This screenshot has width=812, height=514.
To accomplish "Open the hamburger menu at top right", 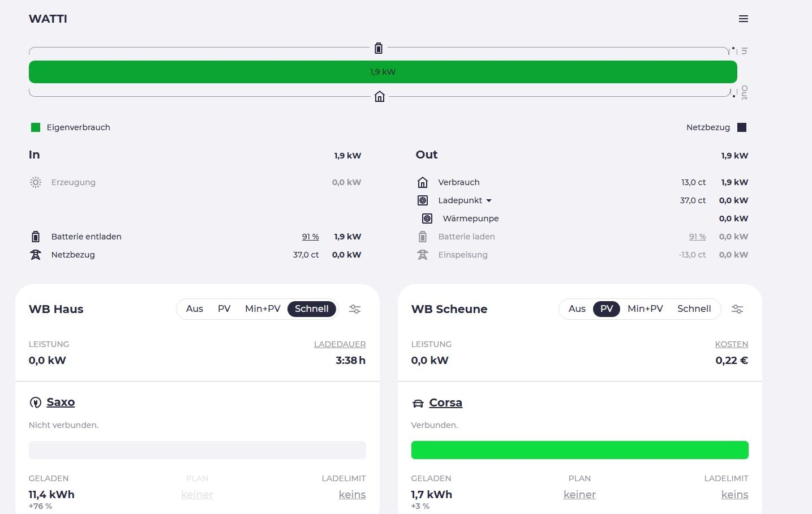I will pos(743,19).
